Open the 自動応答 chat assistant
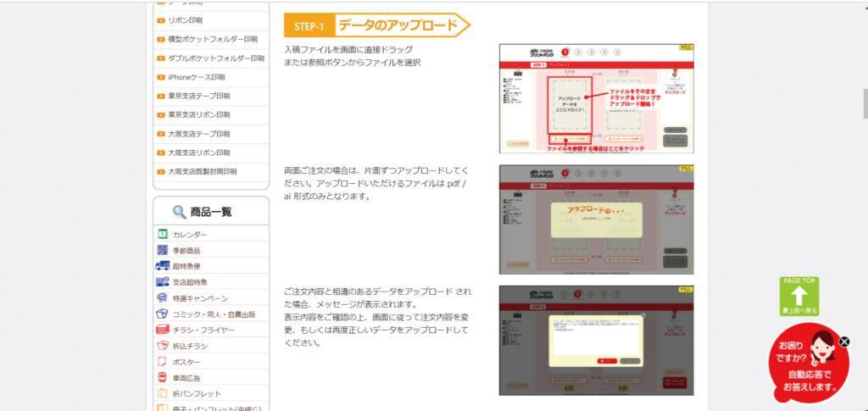The height and width of the screenshot is (411, 868). [x=808, y=364]
